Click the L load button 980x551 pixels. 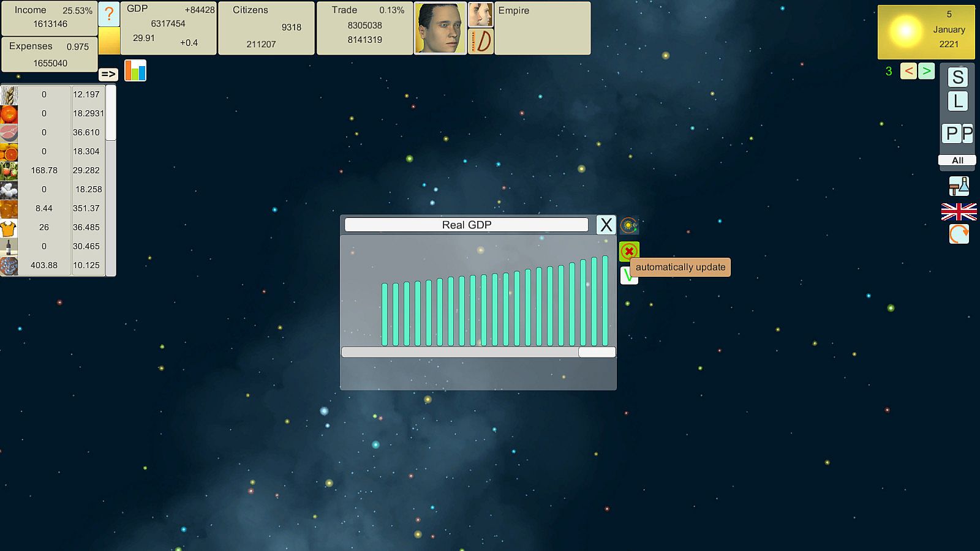[x=958, y=101]
